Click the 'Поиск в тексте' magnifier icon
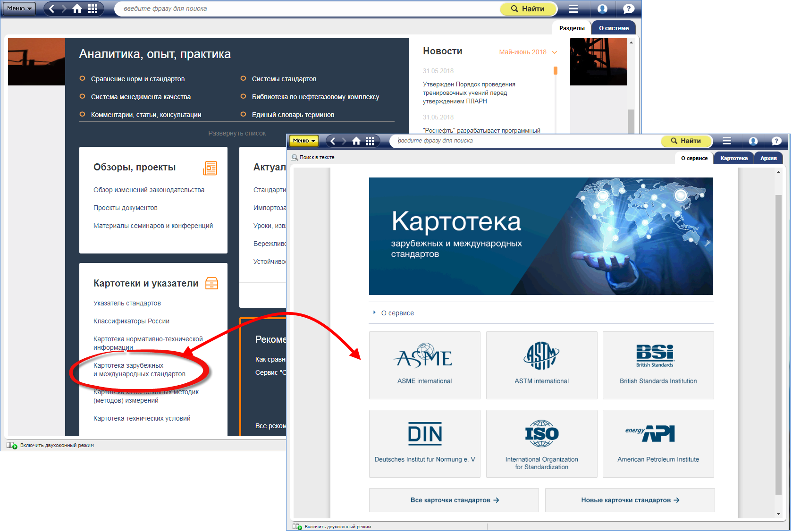Viewport: 792px width, 532px height. point(295,158)
